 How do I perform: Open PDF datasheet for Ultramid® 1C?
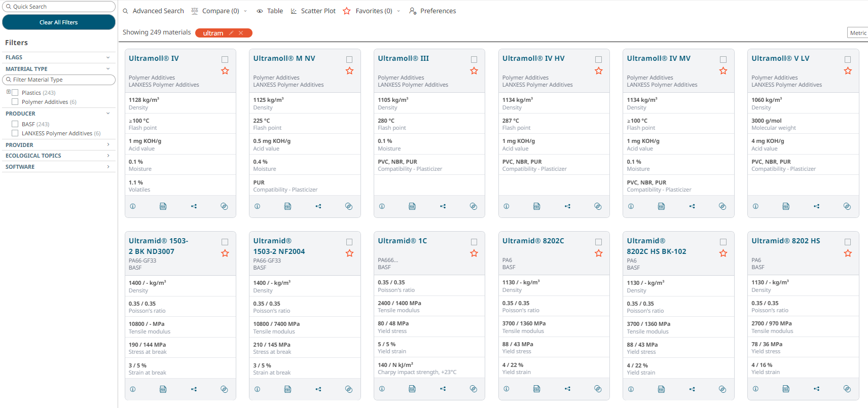tap(412, 389)
